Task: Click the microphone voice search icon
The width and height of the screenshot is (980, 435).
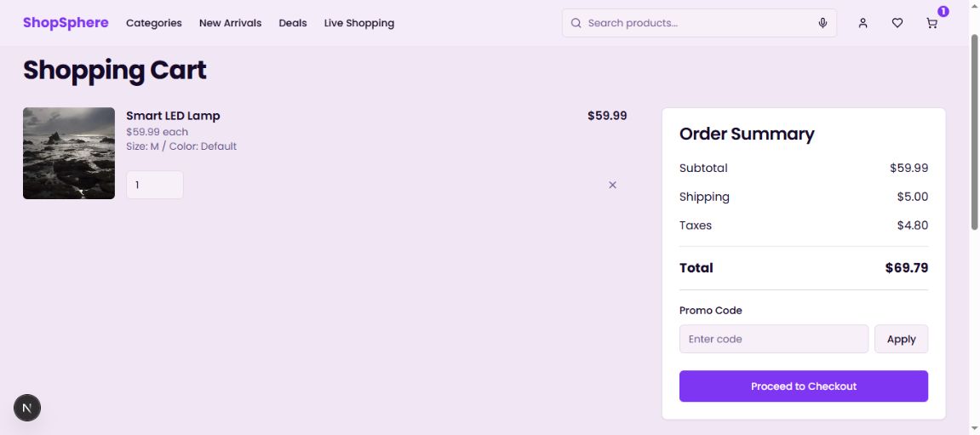Action: coord(822,23)
